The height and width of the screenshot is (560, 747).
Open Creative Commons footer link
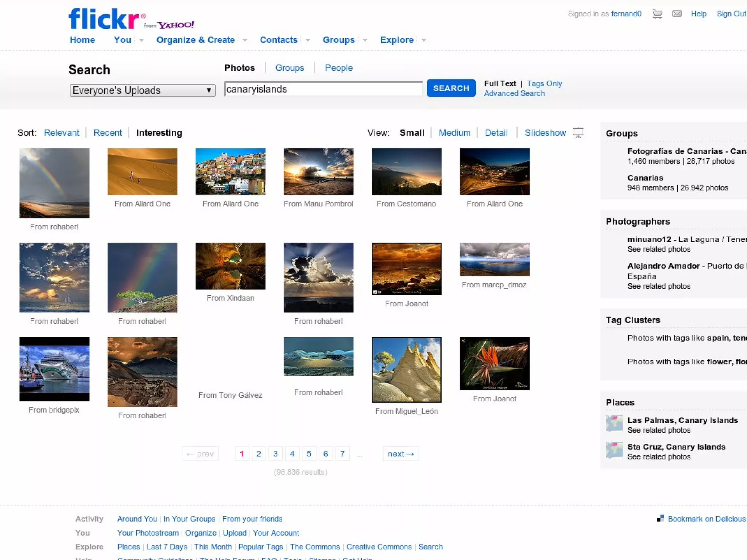[379, 547]
